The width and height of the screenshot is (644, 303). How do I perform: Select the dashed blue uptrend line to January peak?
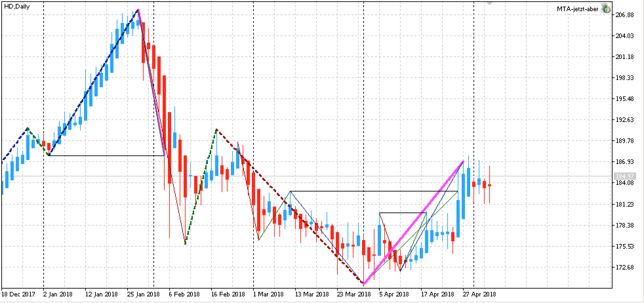tap(93, 82)
